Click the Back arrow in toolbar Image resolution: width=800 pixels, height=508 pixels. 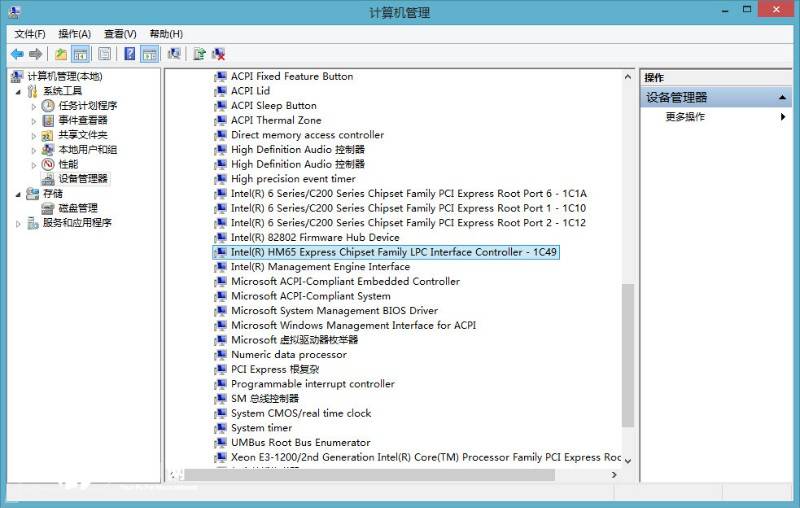click(x=17, y=54)
